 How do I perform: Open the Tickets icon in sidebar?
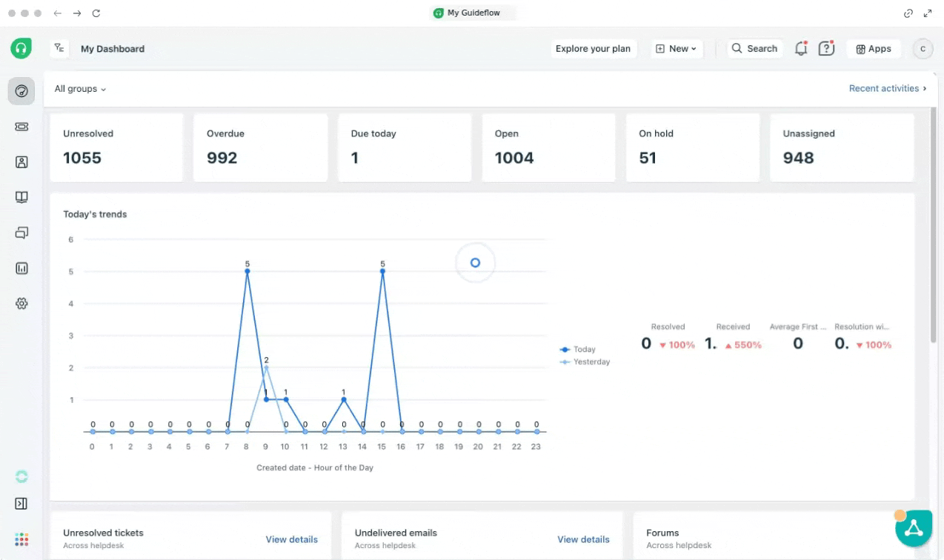[21, 127]
